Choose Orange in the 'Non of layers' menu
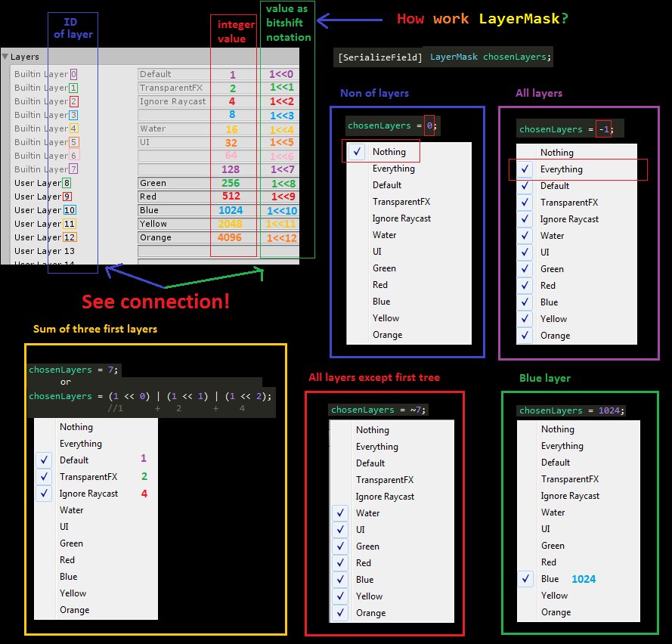The width and height of the screenshot is (672, 644). [409, 335]
